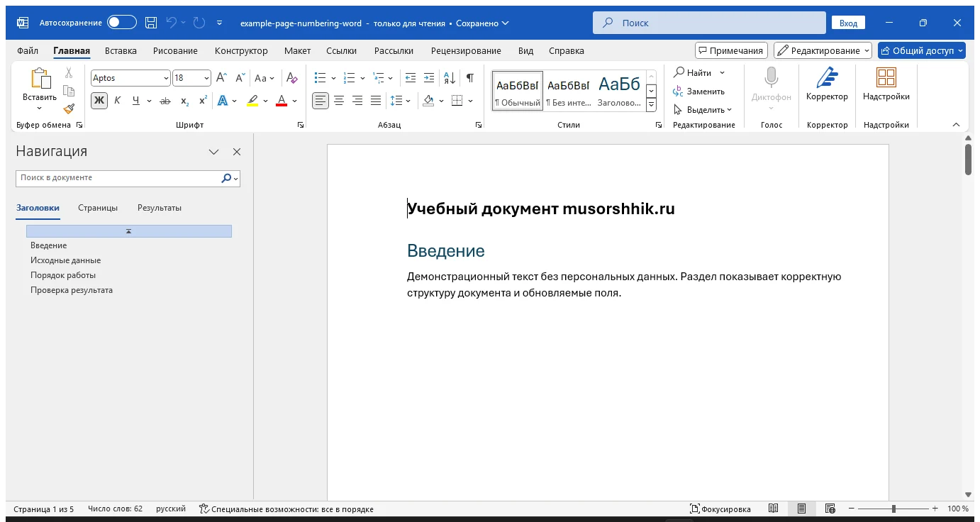Toggle Print Layout view

point(801,509)
